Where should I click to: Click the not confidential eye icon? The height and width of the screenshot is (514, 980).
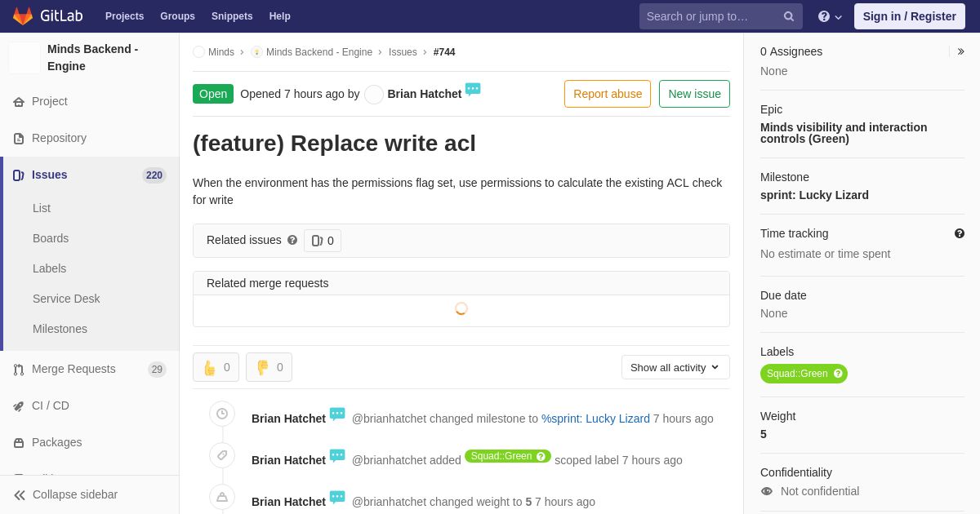(x=767, y=491)
